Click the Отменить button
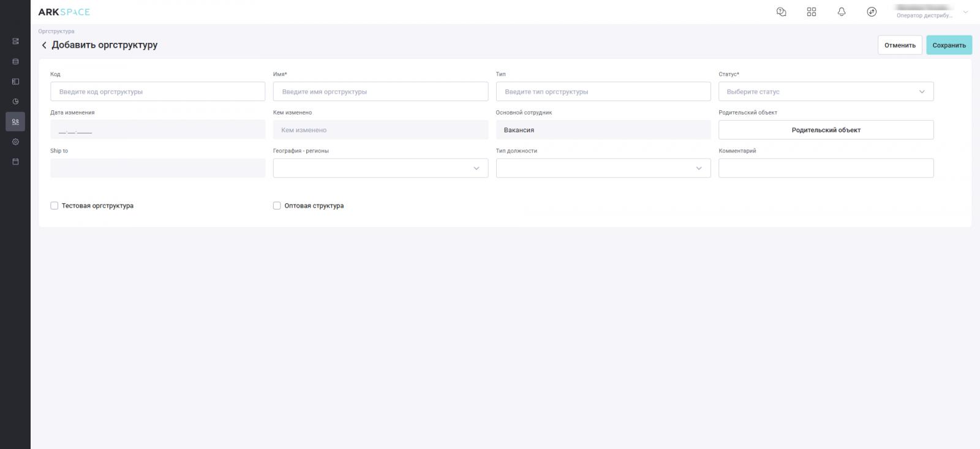This screenshot has width=980, height=449. coord(900,45)
